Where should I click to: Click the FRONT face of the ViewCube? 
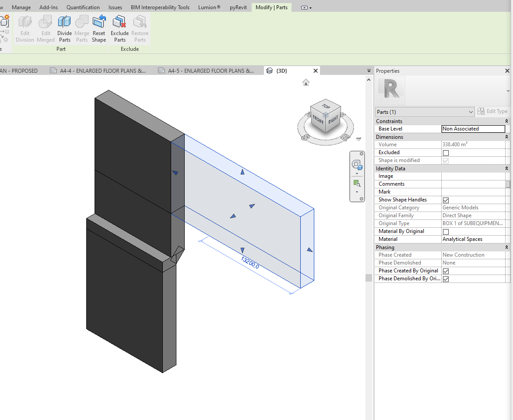click(x=318, y=119)
